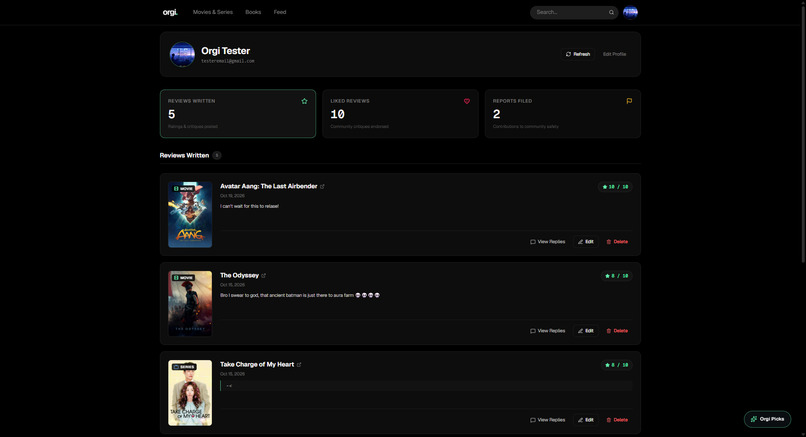Click the SERIES tag on Take Charge poster

click(x=184, y=367)
